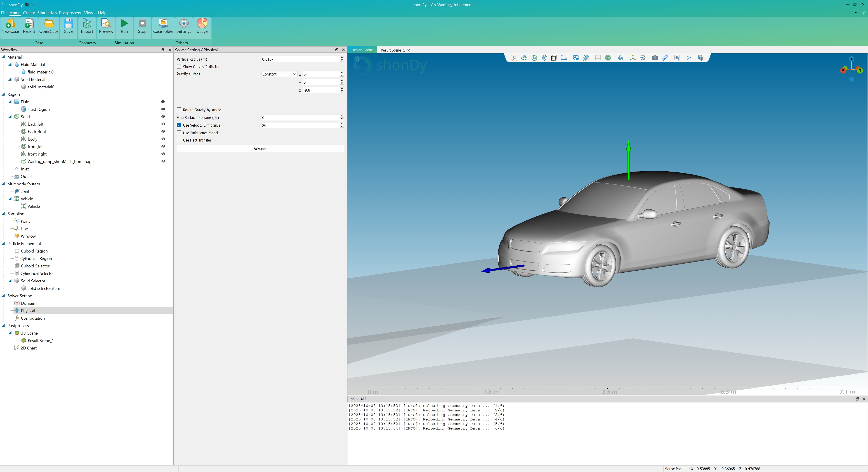The height and width of the screenshot is (472, 868).
Task: Click the Particle Radius input field
Action: pos(300,59)
